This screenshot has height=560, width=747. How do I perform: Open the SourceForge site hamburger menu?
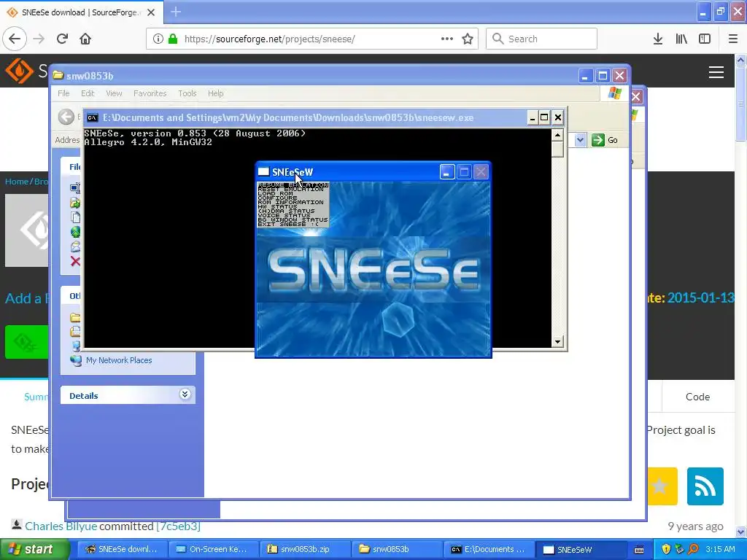coord(716,72)
